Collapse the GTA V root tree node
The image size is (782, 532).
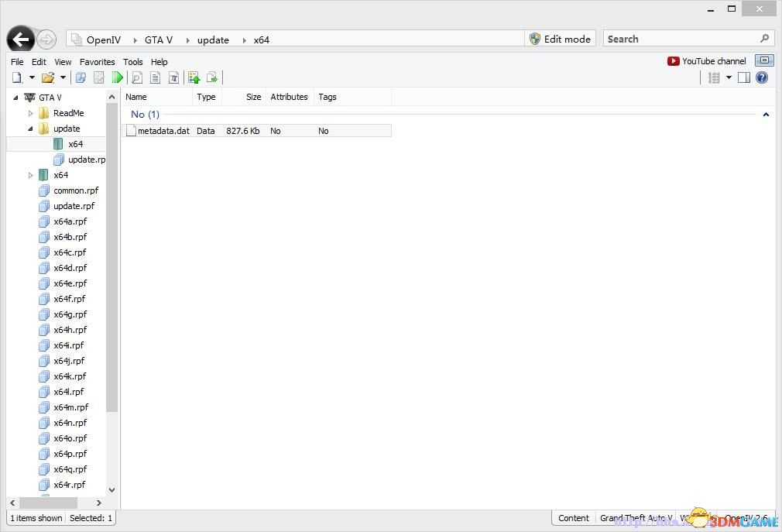tap(15, 98)
